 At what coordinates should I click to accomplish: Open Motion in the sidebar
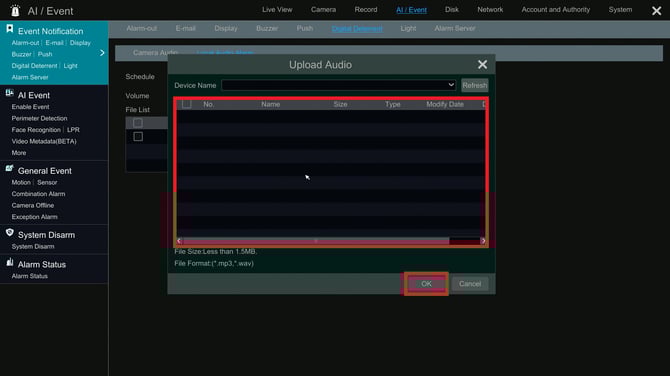21,182
